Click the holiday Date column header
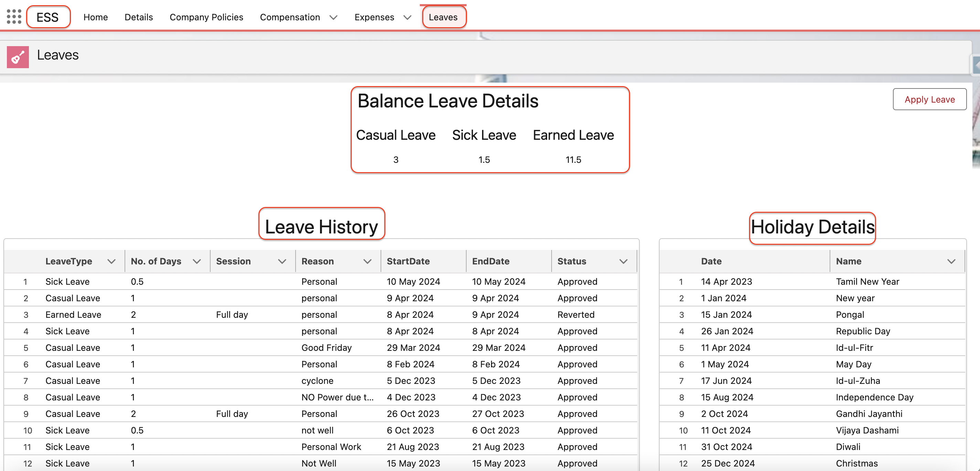 click(x=711, y=261)
